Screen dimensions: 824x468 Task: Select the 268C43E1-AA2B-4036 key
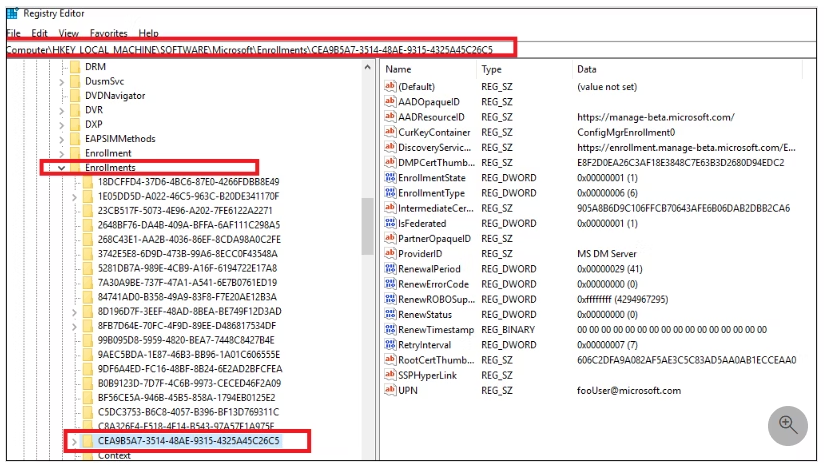tap(189, 240)
